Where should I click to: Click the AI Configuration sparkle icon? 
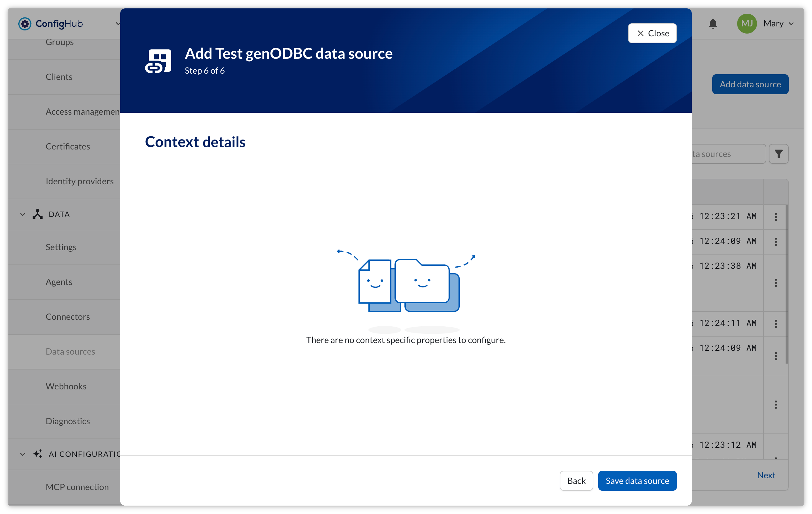coord(37,454)
